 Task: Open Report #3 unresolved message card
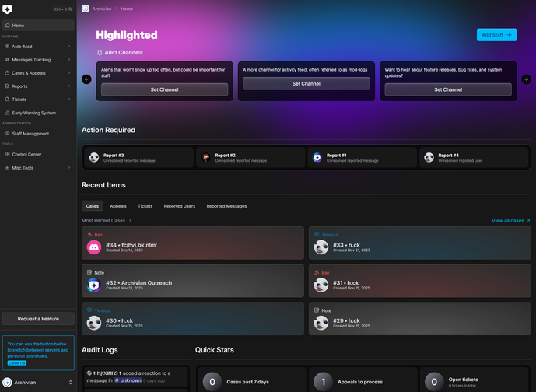[x=138, y=158]
